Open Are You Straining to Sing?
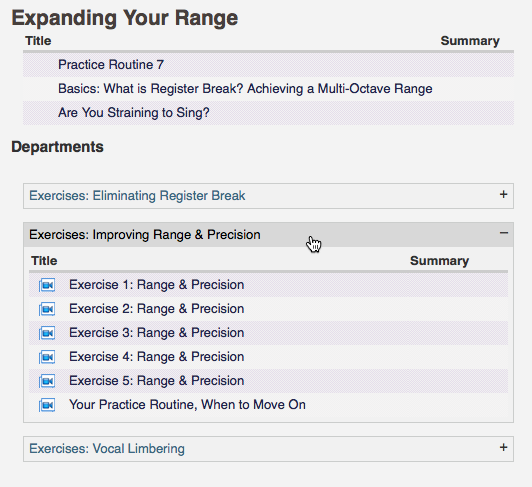532x487 pixels. click(134, 113)
